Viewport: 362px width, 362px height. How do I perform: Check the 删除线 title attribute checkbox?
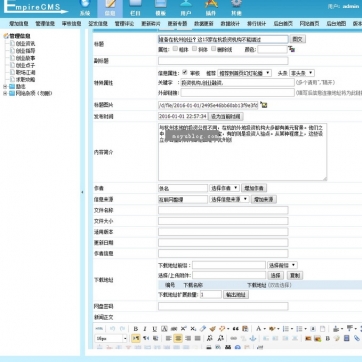pyautogui.click(x=213, y=49)
